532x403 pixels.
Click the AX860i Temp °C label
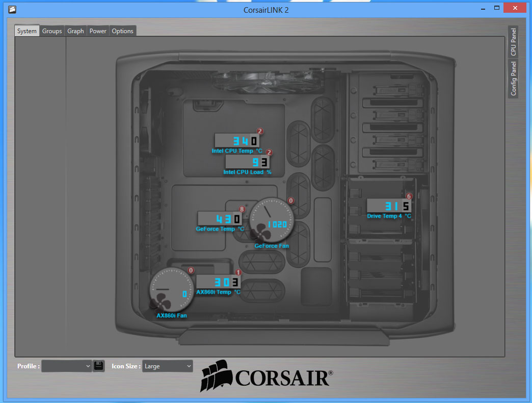click(218, 292)
